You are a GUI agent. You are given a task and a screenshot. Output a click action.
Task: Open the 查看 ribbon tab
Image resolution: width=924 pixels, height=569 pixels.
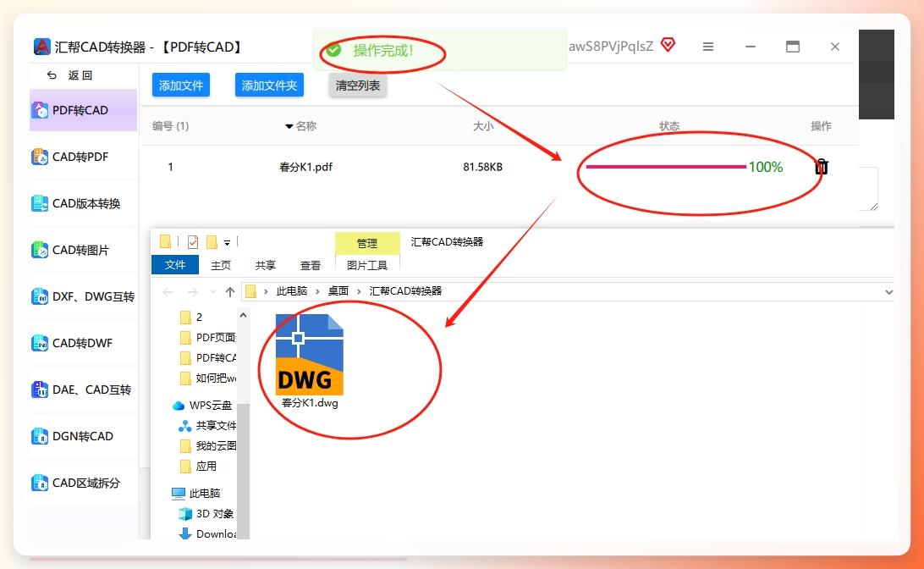coord(311,265)
